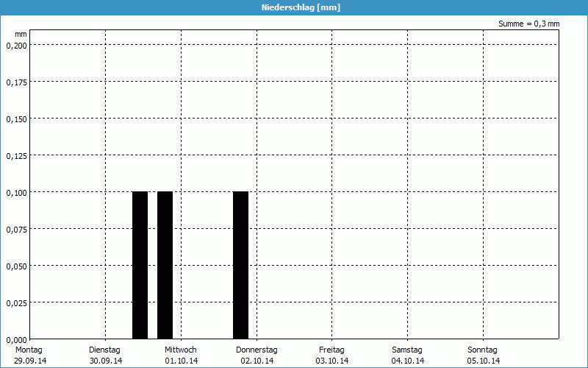The width and height of the screenshot is (588, 368).
Task: Click the 01.10.14 date label
Action: point(182,361)
